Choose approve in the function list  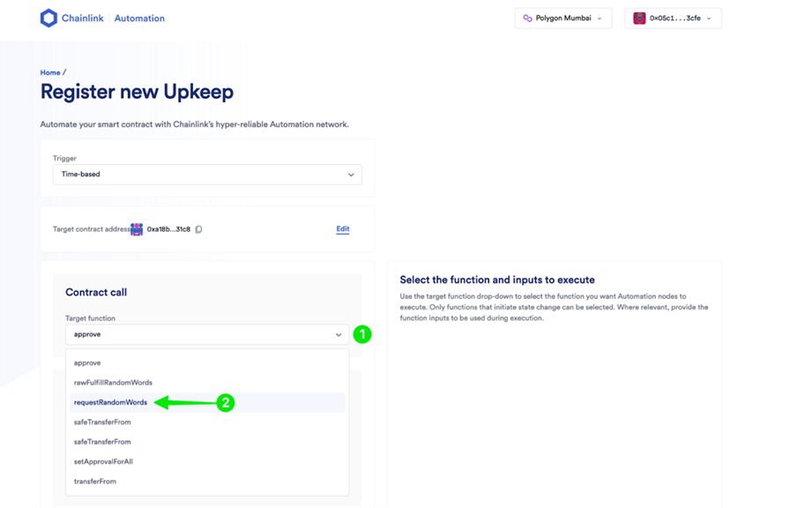point(207,363)
